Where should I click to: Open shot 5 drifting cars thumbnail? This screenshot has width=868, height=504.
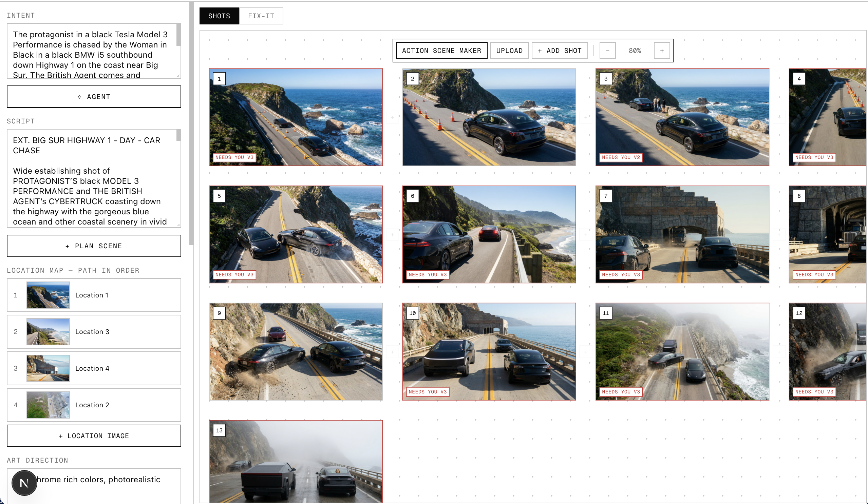(296, 234)
